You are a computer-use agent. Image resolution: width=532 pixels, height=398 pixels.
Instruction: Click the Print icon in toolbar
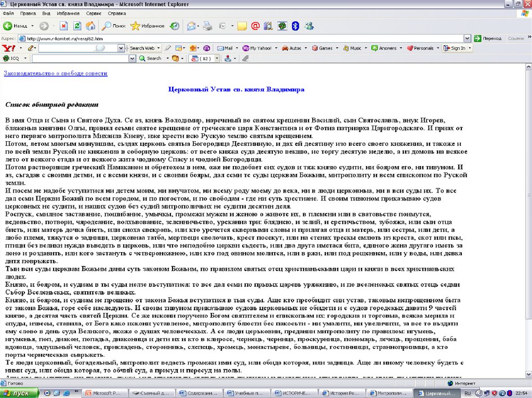pos(207,25)
